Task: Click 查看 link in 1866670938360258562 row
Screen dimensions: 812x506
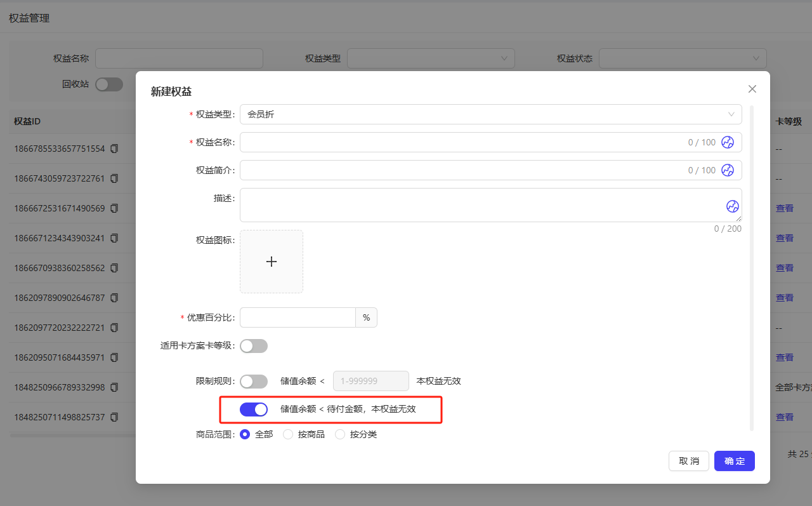Action: tap(785, 268)
